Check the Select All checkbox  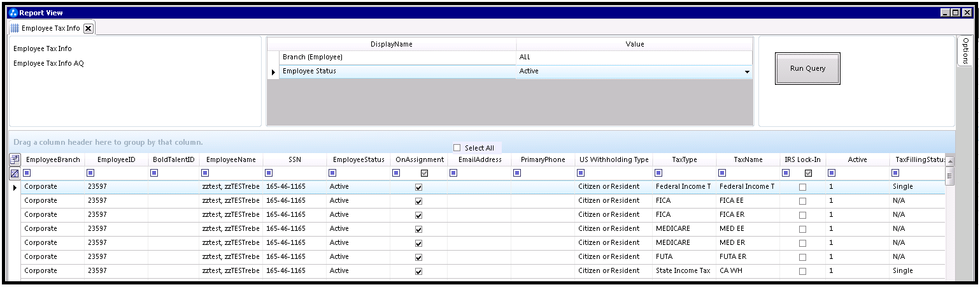[457, 148]
